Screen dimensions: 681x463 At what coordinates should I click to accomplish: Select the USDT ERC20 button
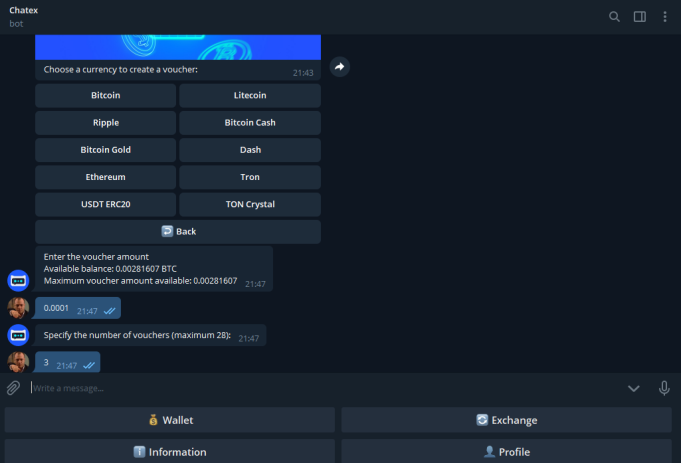(x=106, y=205)
